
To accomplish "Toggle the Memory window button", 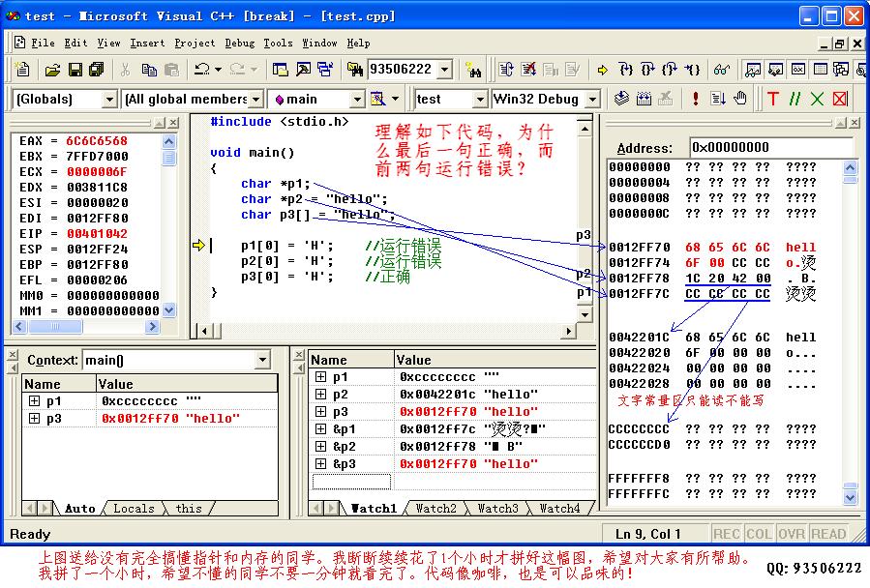I will tap(820, 70).
